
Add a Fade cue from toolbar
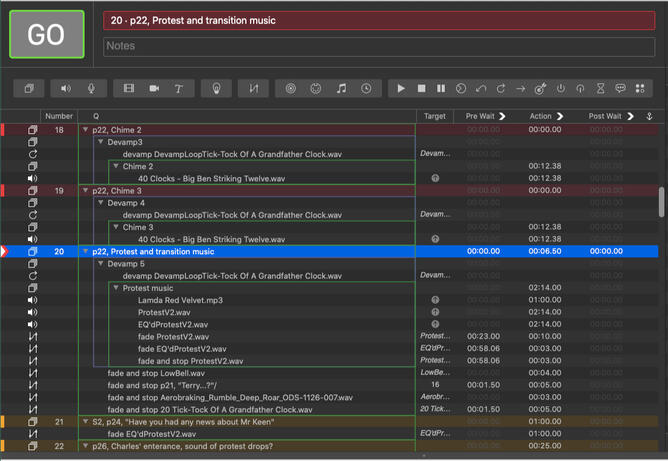point(253,88)
